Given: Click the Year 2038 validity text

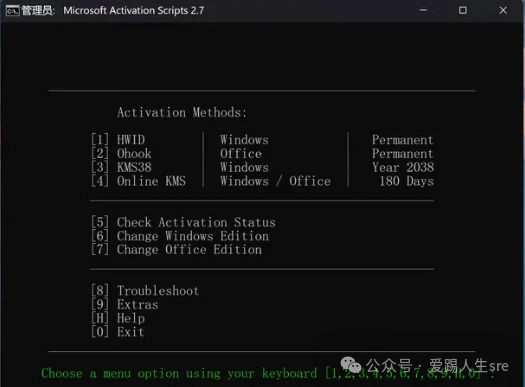Looking at the screenshot, I should pyautogui.click(x=403, y=167).
